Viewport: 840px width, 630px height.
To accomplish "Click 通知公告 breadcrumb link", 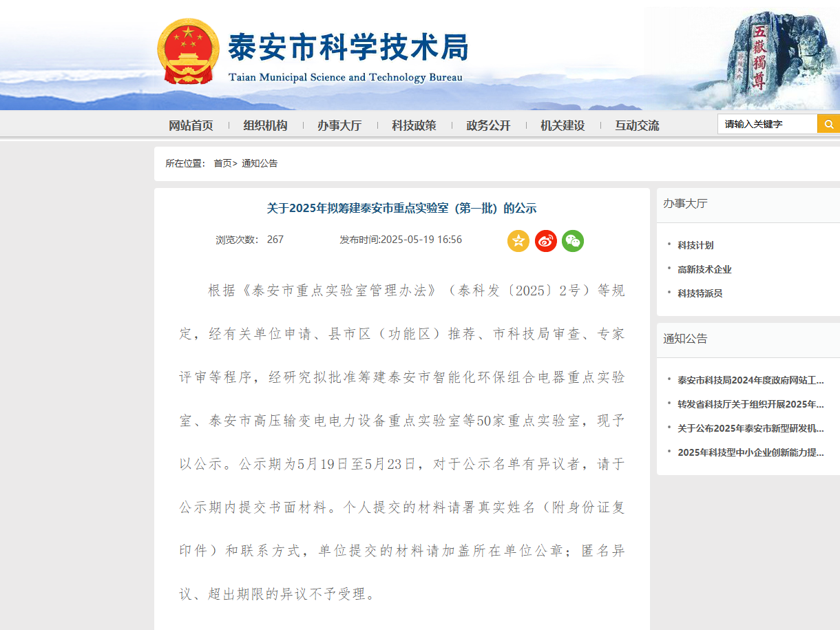I will tap(260, 163).
